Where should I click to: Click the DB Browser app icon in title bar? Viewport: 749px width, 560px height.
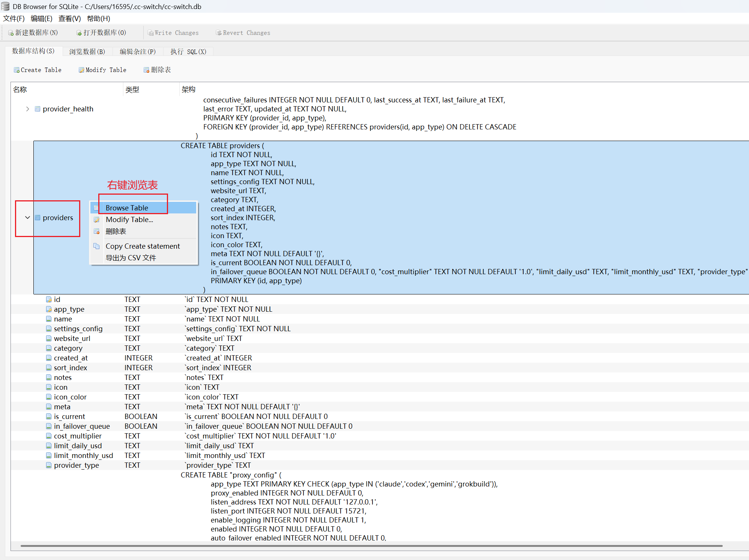(5, 6)
